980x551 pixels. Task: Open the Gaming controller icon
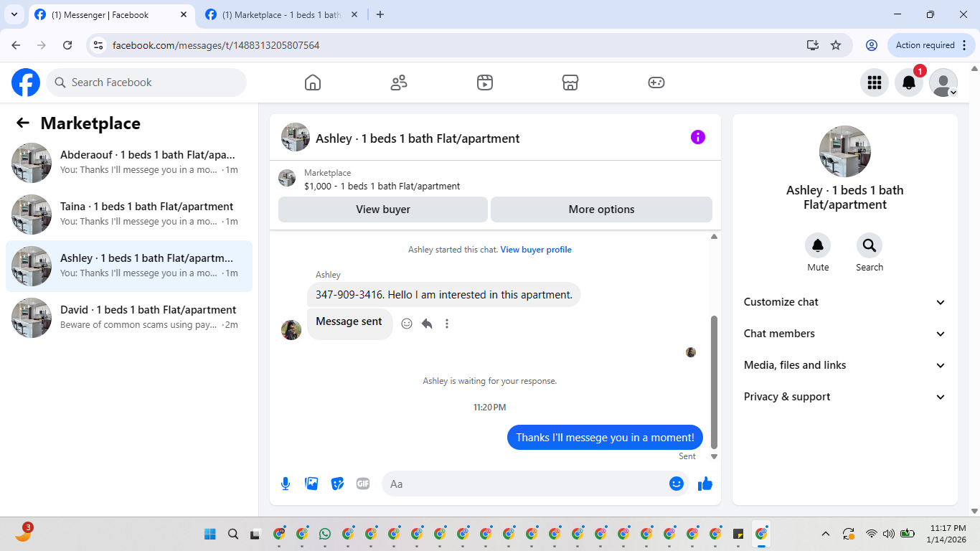pos(656,83)
